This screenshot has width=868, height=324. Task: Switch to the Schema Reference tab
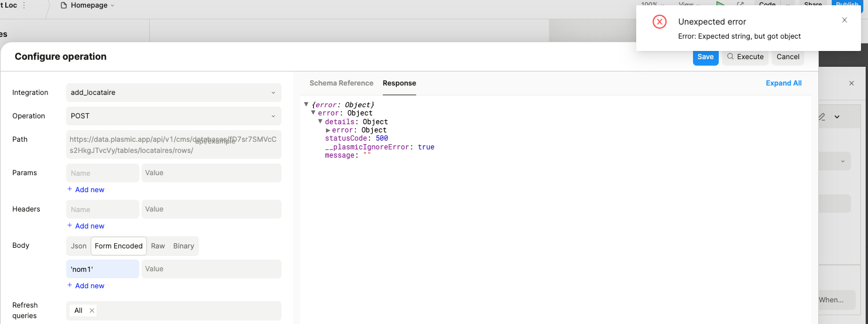[x=341, y=83]
